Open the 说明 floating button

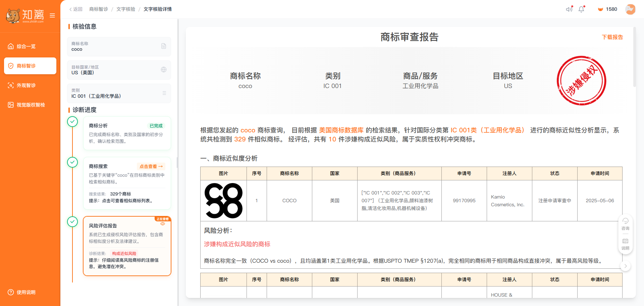tap(626, 244)
